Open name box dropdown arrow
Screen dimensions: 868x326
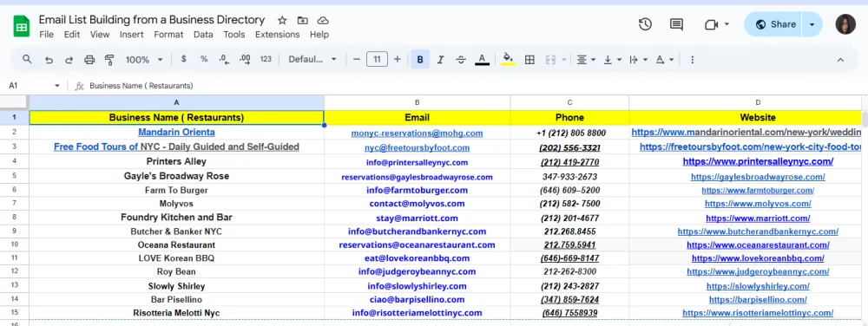pos(57,86)
